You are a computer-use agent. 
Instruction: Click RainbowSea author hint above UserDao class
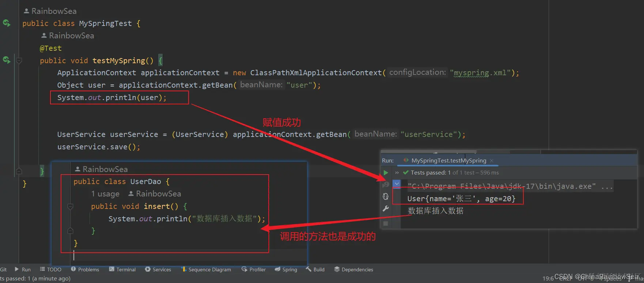[x=101, y=169]
